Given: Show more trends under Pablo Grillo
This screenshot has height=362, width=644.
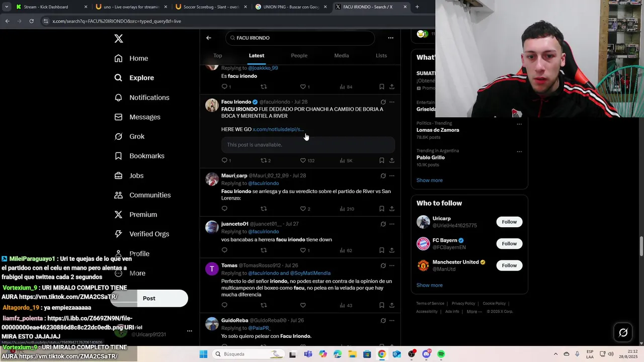Looking at the screenshot, I should [x=429, y=180].
